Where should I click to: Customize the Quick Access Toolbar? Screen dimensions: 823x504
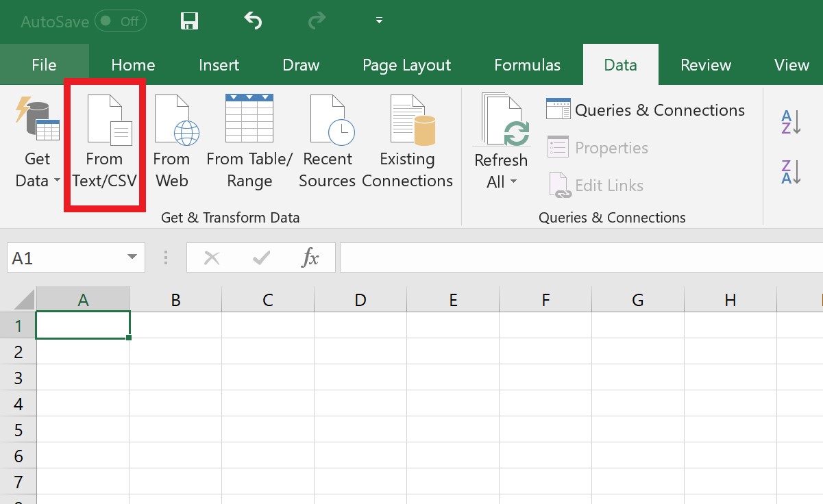[x=378, y=21]
